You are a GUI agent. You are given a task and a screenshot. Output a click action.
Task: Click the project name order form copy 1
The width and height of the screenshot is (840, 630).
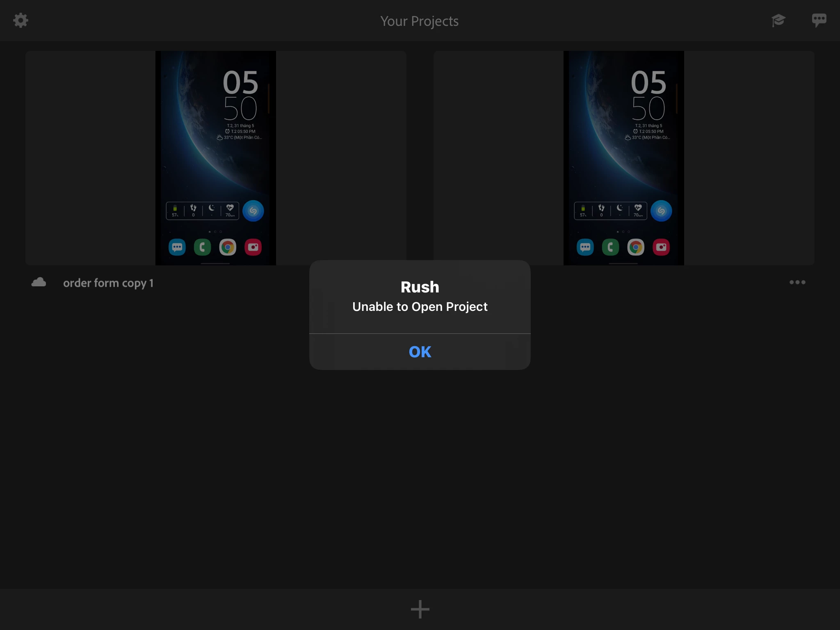[108, 283]
